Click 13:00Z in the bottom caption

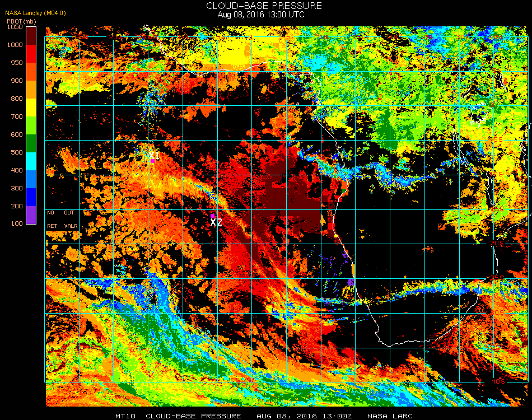tap(338, 416)
